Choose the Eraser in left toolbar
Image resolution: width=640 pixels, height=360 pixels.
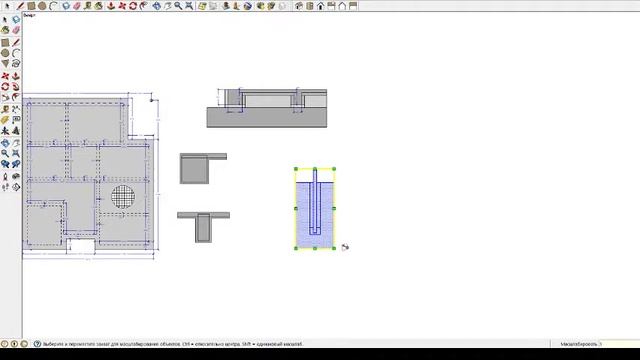tap(16, 30)
